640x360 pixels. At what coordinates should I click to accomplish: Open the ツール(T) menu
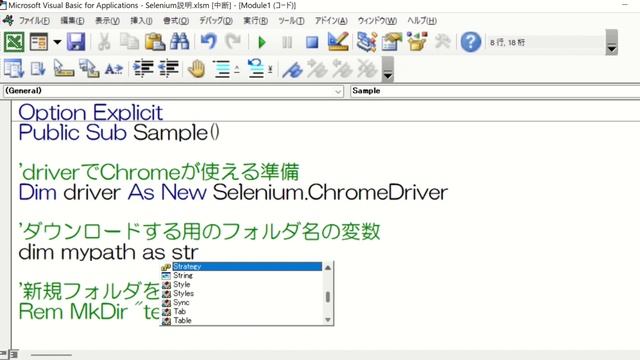coord(291,20)
